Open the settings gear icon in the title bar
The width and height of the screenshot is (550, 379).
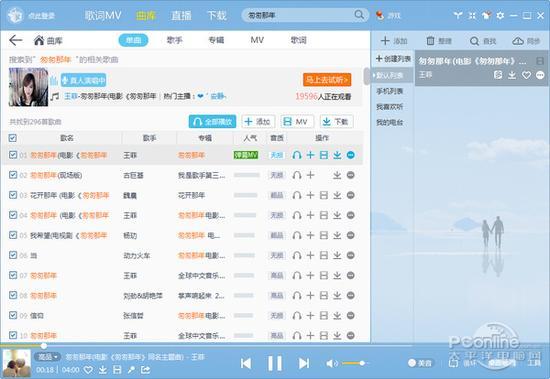[x=500, y=15]
